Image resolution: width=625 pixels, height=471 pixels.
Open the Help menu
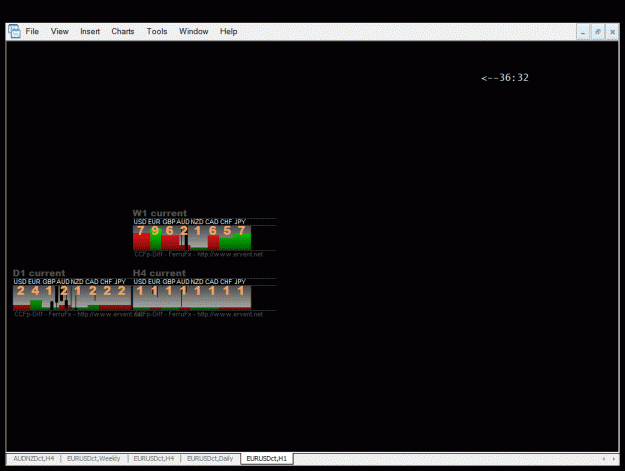[228, 31]
